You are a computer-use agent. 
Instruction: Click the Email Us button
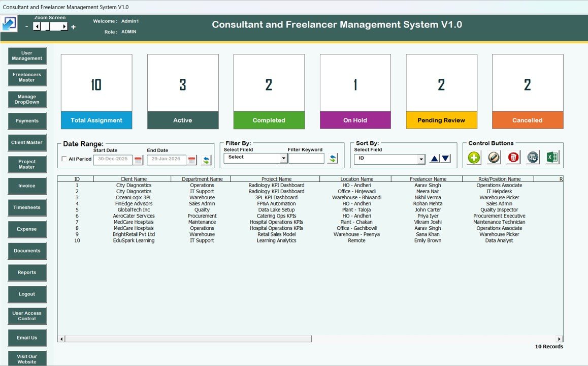[x=27, y=338]
